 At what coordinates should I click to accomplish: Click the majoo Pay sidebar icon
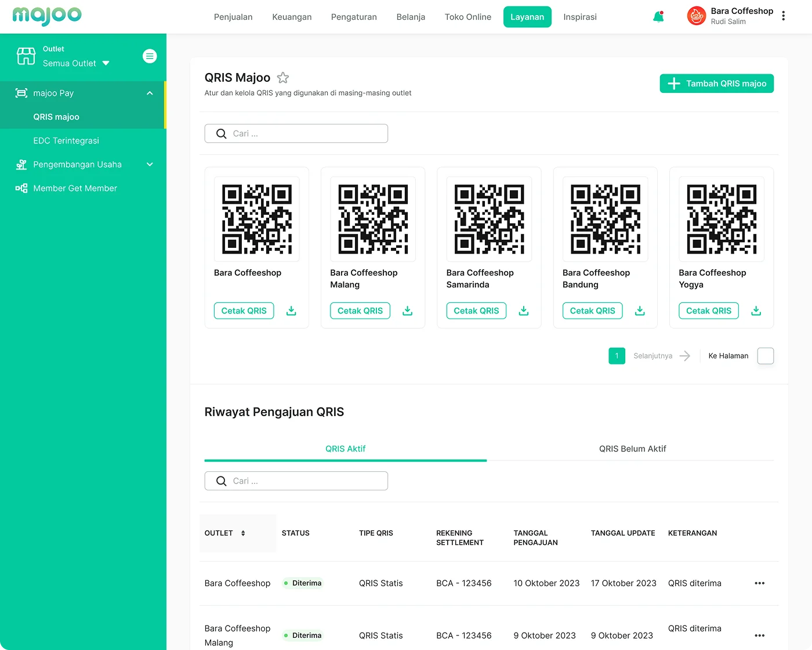tap(21, 93)
